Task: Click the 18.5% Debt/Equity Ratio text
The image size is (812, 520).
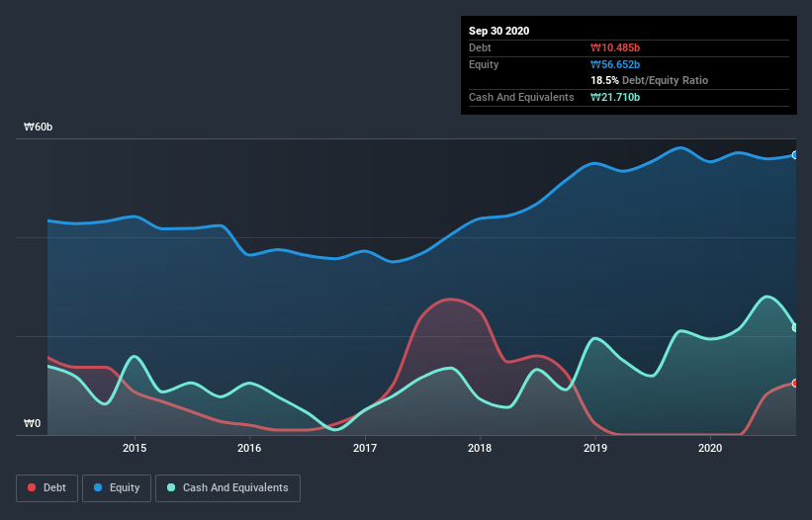Action: click(x=650, y=80)
